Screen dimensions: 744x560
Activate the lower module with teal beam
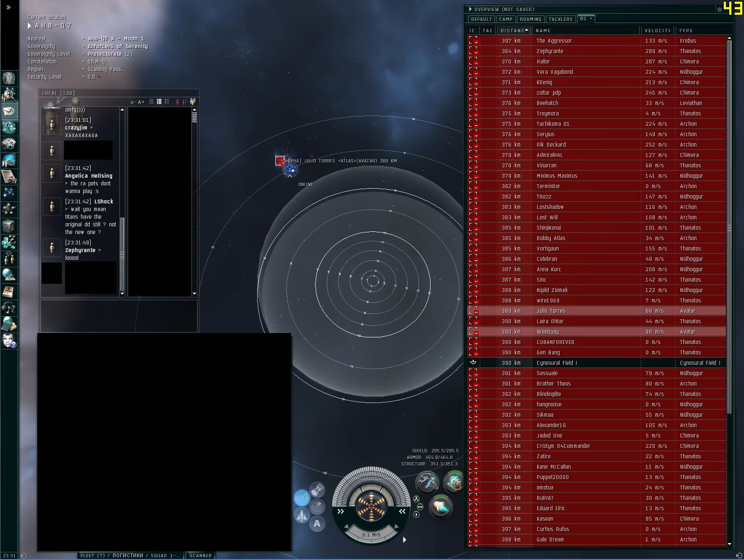(x=440, y=507)
